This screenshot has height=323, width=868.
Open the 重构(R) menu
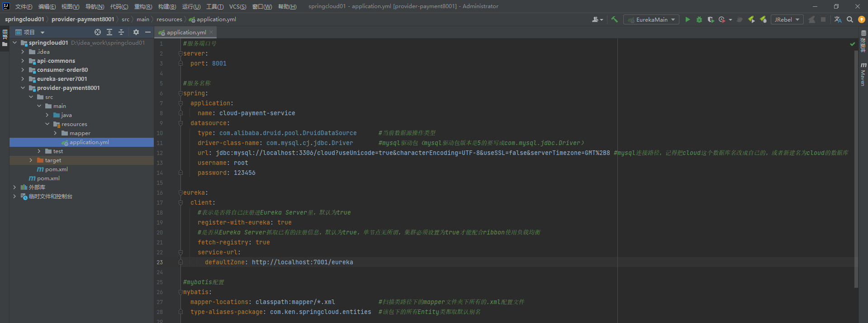coord(143,6)
